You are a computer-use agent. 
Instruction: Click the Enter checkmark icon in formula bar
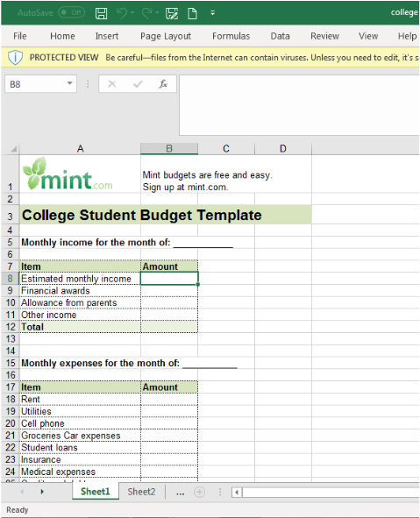point(138,84)
